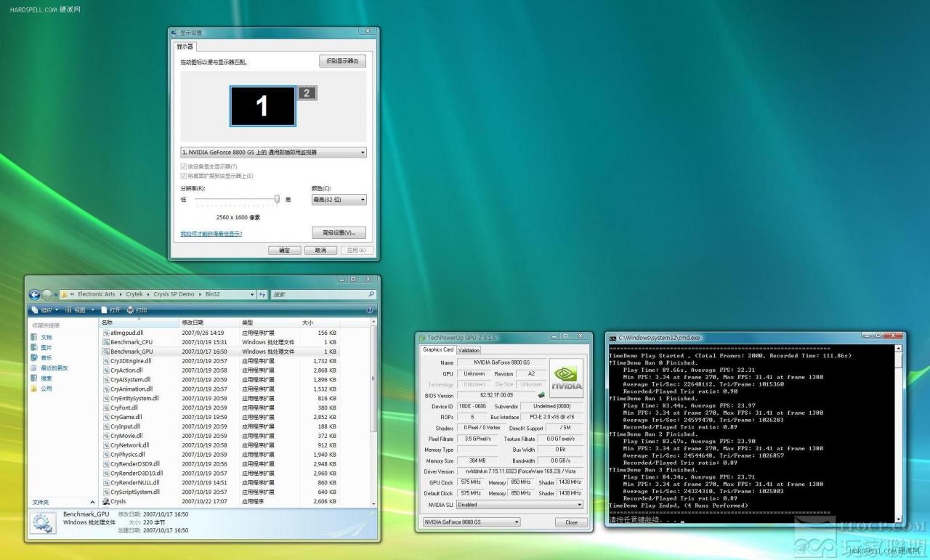Click 确定 in display settings

coord(285,250)
